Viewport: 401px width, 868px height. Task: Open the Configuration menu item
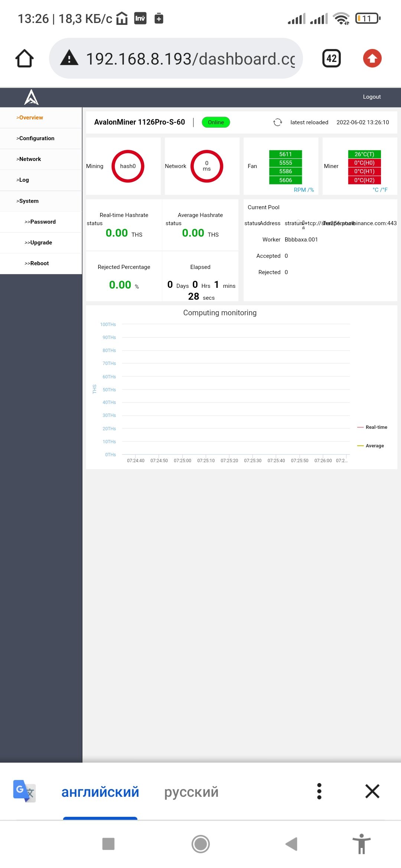click(x=41, y=138)
